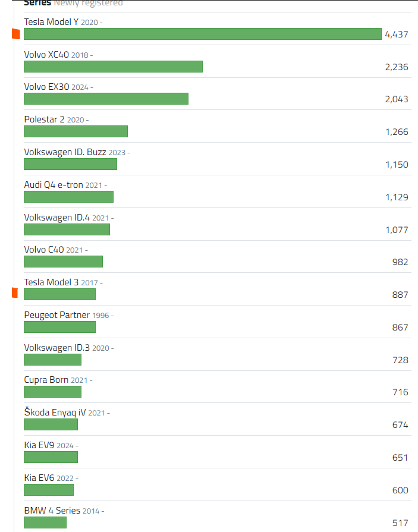This screenshot has width=418, height=532.
Task: Click the Tesla Model 3 name
Action: (51, 282)
